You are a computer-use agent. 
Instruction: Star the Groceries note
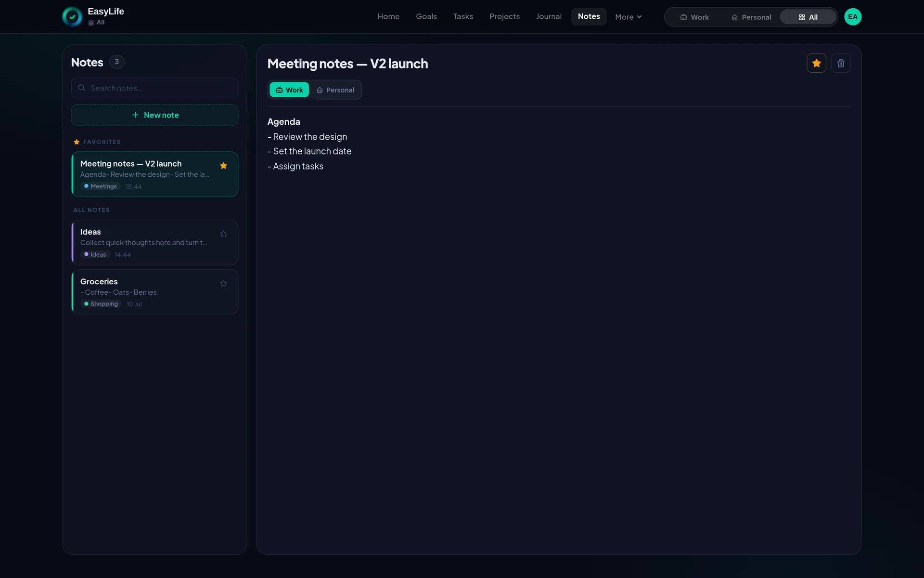223,284
